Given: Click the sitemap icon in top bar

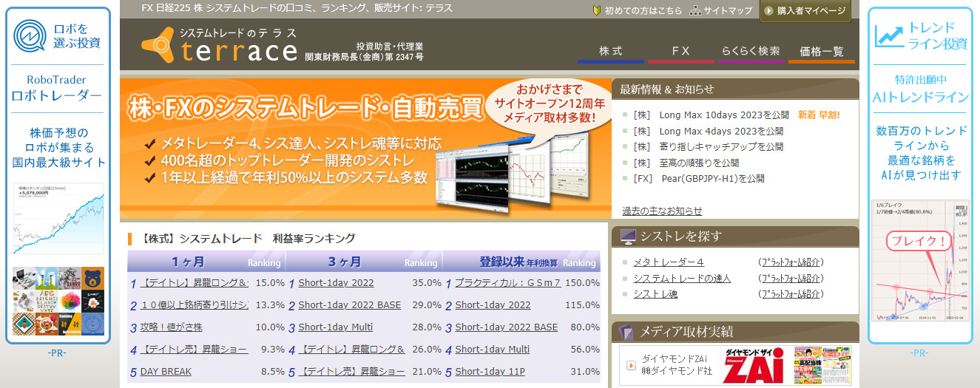Looking at the screenshot, I should (x=695, y=10).
